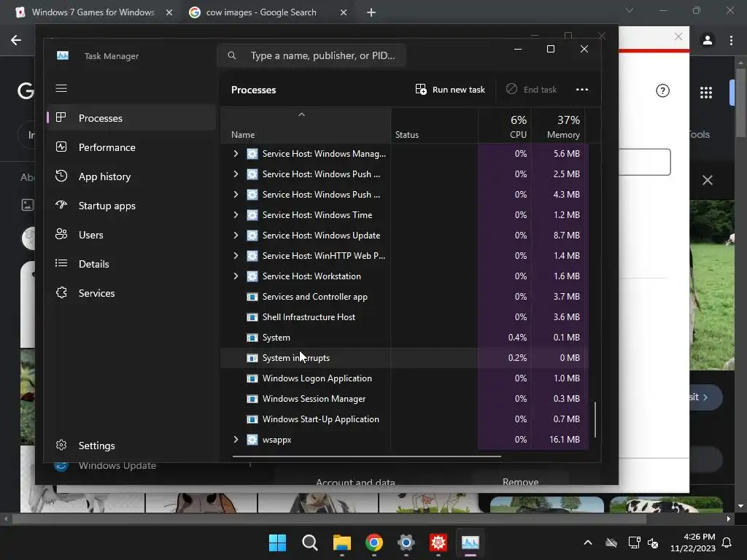This screenshot has height=560, width=747.
Task: Click the Shell Infrastructure Host process icon
Action: [x=252, y=316]
